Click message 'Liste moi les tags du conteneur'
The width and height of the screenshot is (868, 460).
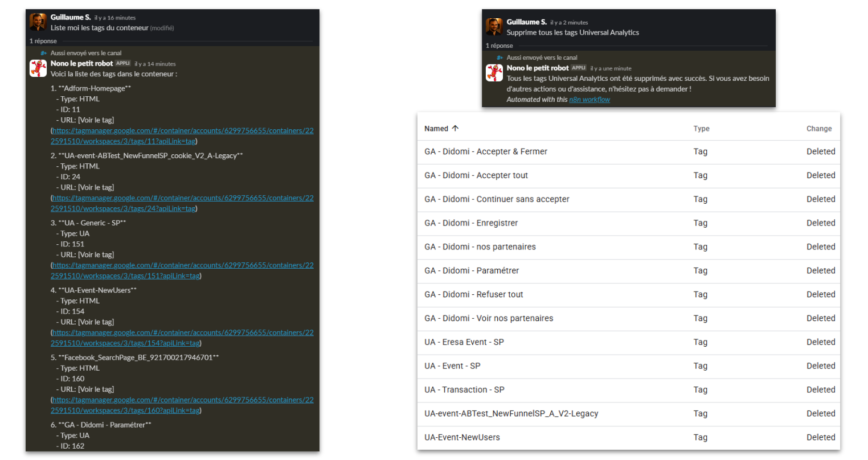99,28
